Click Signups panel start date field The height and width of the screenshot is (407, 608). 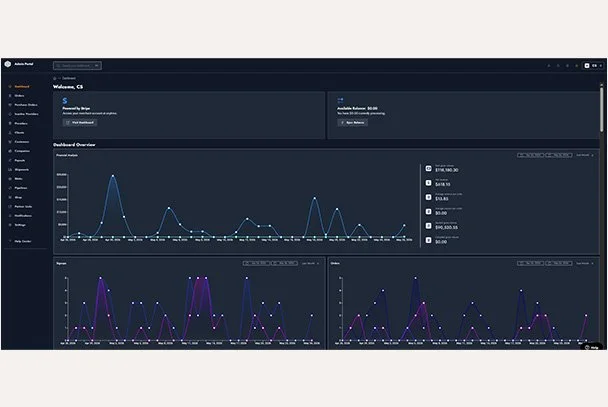pos(256,263)
